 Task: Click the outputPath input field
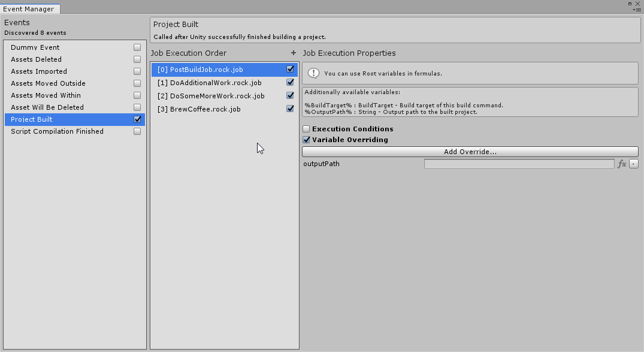[x=519, y=164]
